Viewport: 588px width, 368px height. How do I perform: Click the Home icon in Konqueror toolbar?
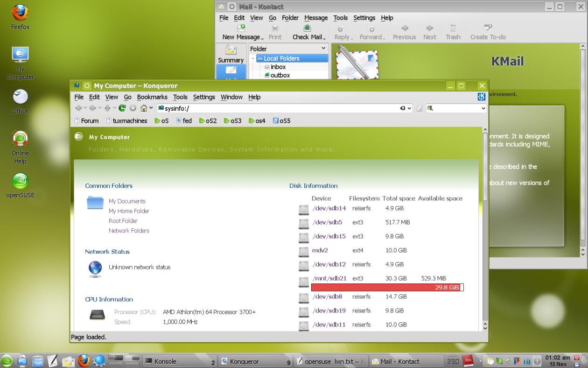pyautogui.click(x=144, y=108)
